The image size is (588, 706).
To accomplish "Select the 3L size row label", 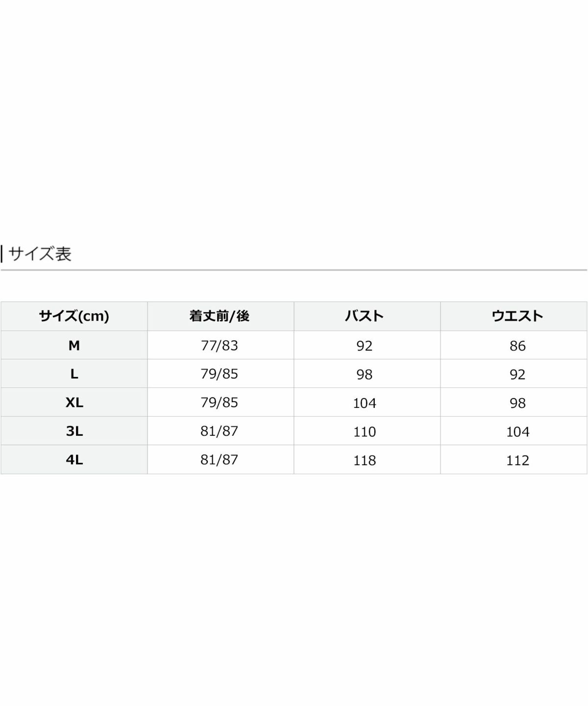I will (74, 431).
